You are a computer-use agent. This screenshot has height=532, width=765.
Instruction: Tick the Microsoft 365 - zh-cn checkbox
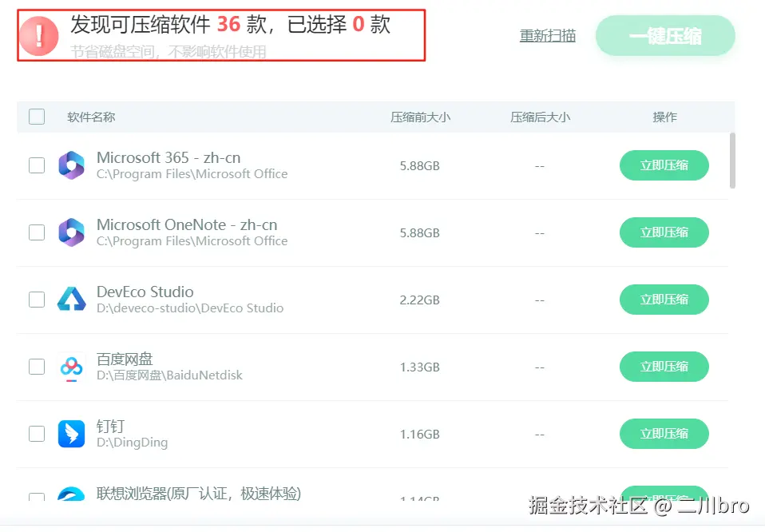(x=37, y=165)
